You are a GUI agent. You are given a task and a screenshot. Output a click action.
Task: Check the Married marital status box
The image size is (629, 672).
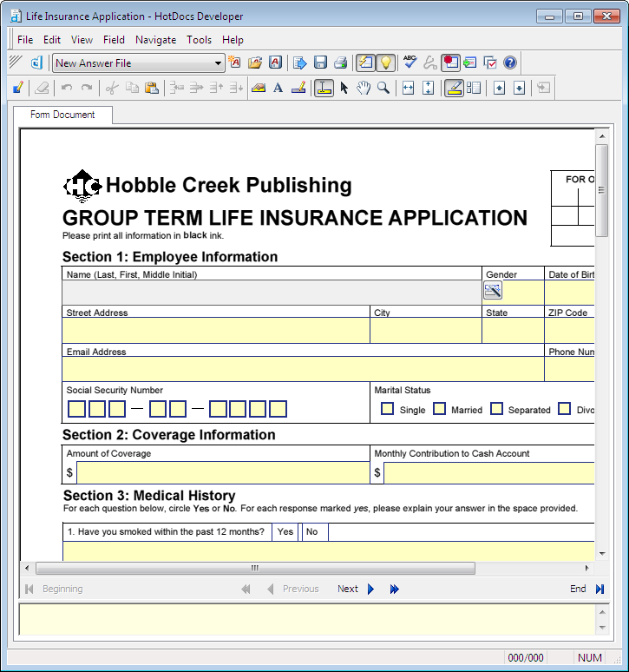(440, 409)
